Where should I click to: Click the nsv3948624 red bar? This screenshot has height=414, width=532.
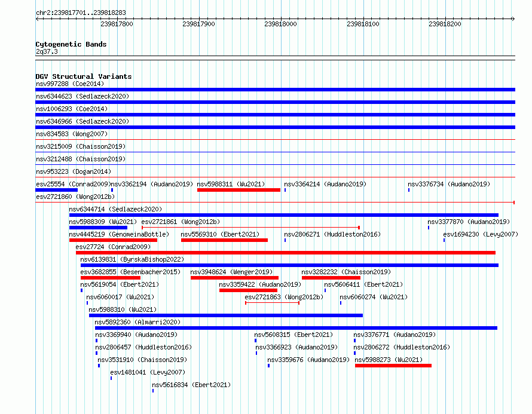(x=234, y=278)
